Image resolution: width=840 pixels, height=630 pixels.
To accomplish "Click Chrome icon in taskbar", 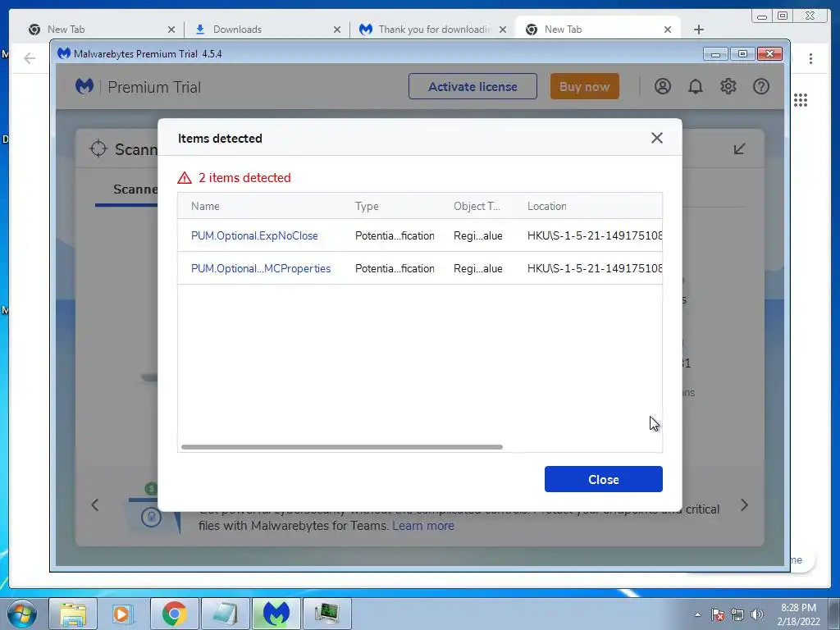I will (x=174, y=614).
